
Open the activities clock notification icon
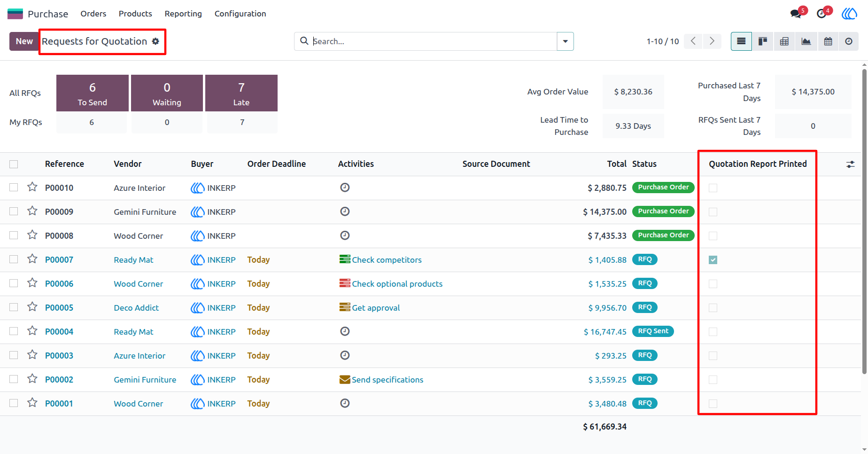821,14
